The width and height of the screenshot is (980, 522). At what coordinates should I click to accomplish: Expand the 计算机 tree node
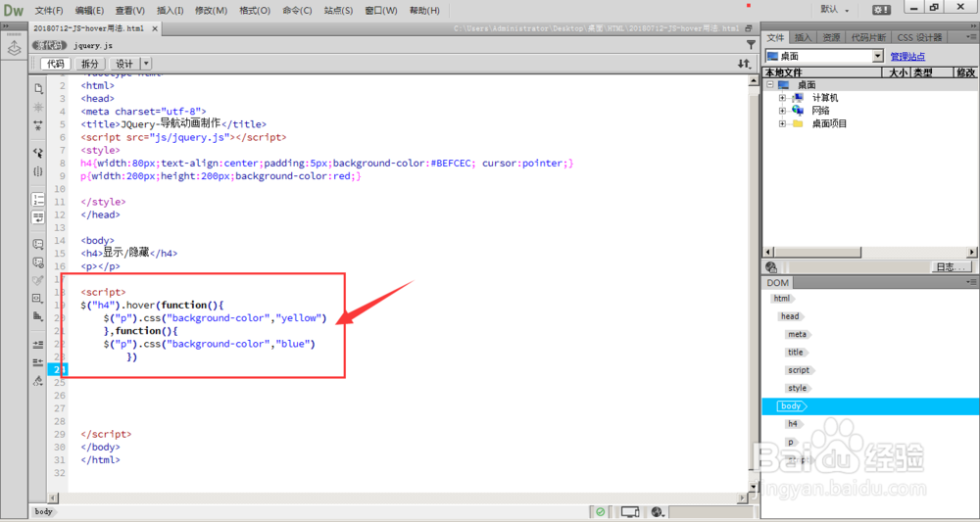pyautogui.click(x=782, y=98)
